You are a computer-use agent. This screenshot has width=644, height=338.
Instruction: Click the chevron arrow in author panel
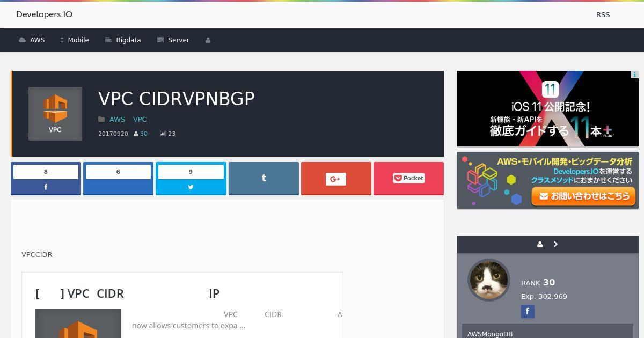point(555,244)
